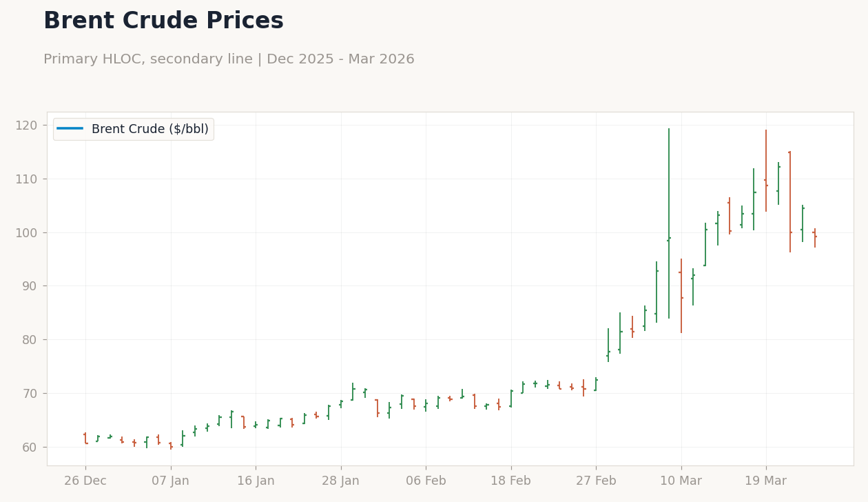The width and height of the screenshot is (868, 502).
Task: Click the 26 Dec x-axis label
Action: point(85,481)
